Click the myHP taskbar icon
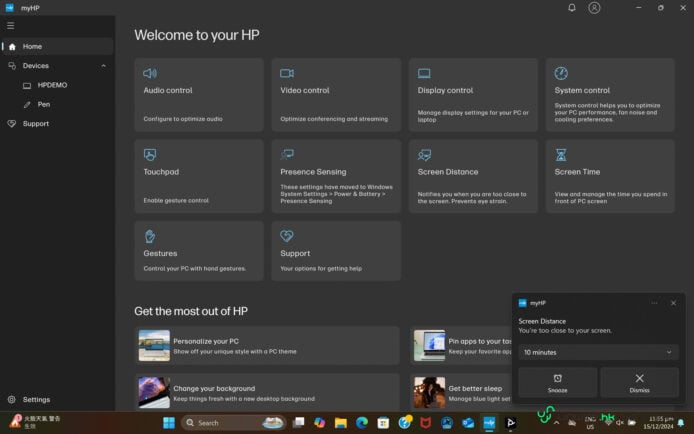Image resolution: width=694 pixels, height=434 pixels. point(489,423)
